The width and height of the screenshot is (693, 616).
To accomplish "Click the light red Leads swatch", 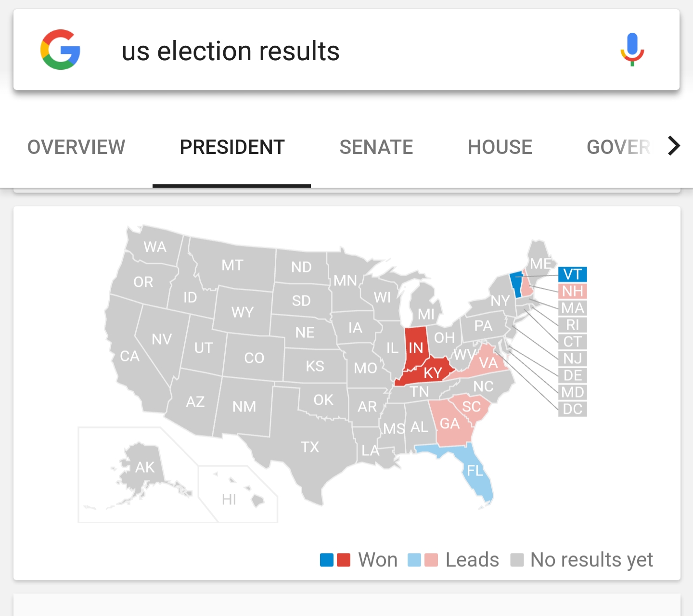I will coord(431,560).
